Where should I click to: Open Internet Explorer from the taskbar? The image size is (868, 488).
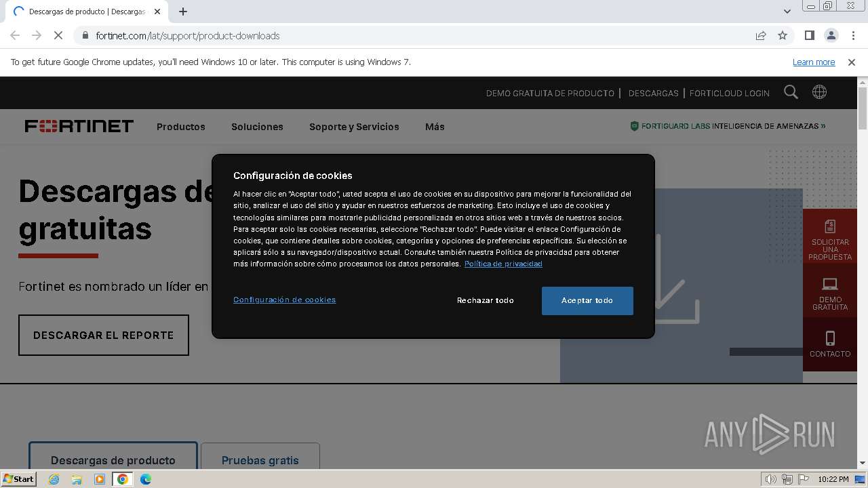54,479
